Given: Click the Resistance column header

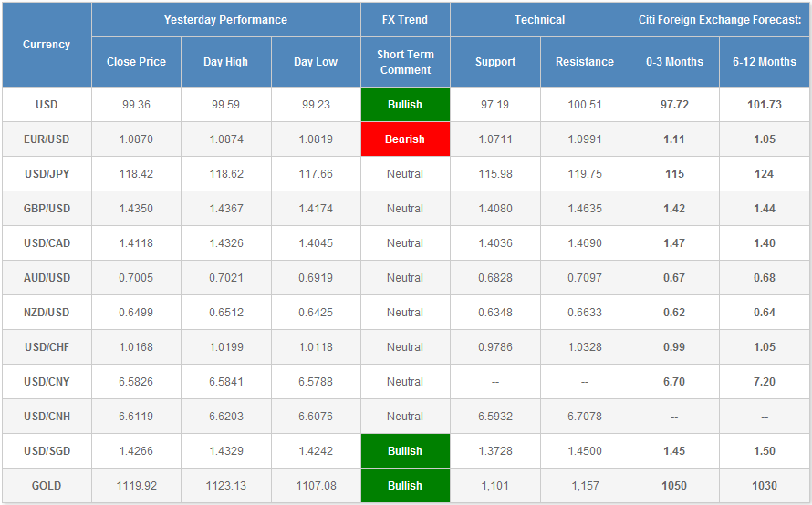Looking at the screenshot, I should (585, 62).
